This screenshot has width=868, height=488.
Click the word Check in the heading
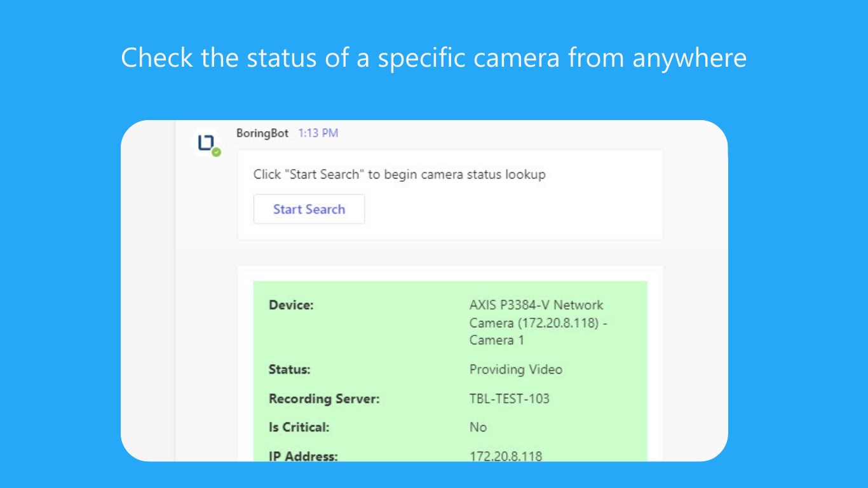157,58
